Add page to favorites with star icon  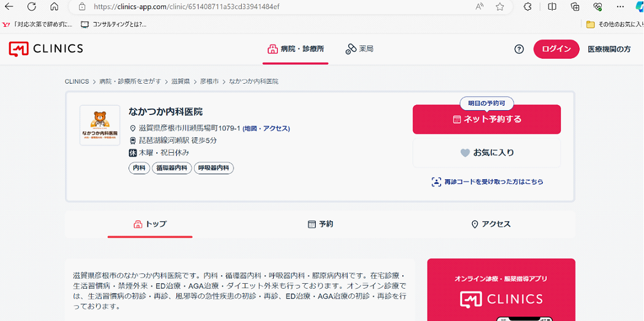click(500, 7)
